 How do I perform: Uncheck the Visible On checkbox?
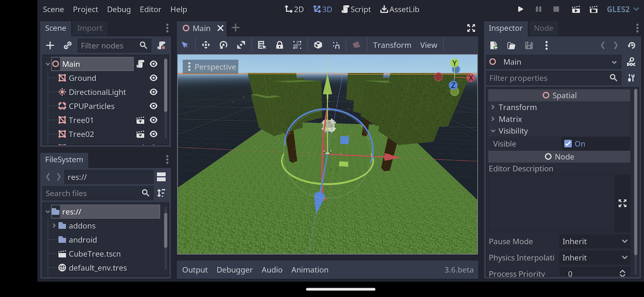point(568,144)
